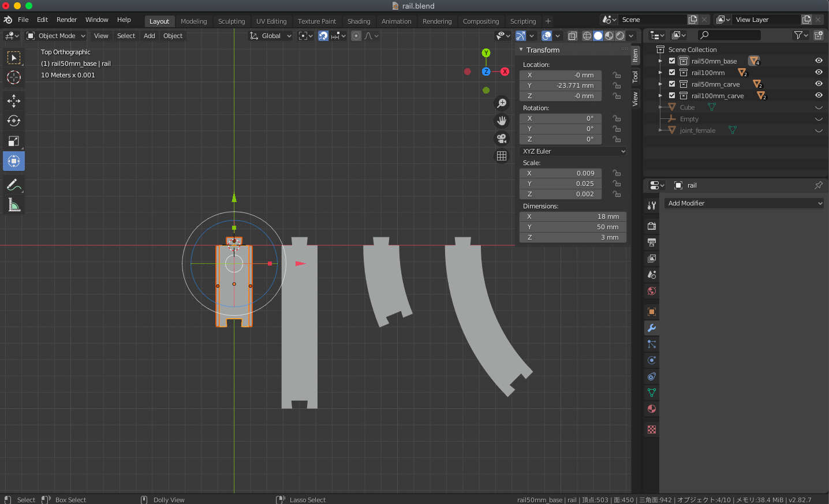Enable Rendered viewport shading

pyautogui.click(x=619, y=35)
